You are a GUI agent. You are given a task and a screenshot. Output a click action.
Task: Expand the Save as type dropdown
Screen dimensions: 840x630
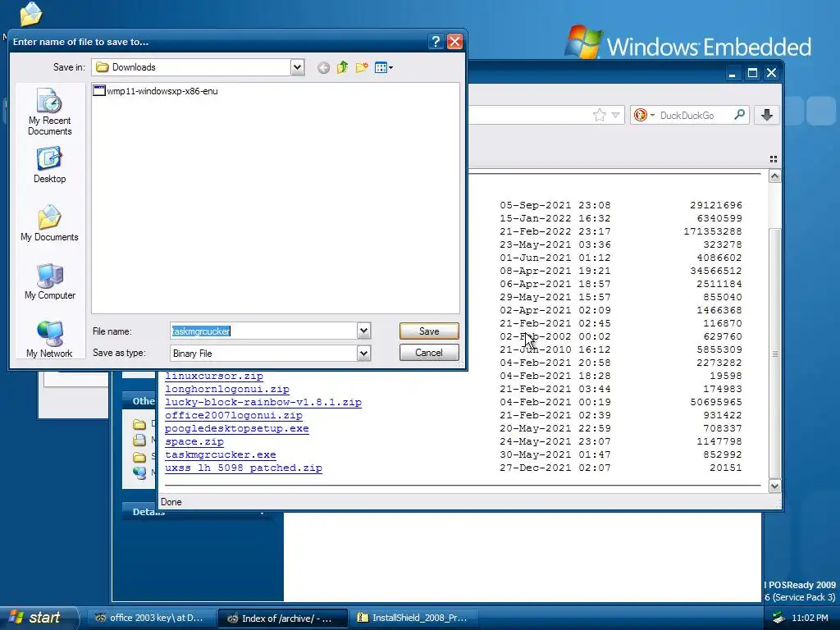tap(363, 353)
